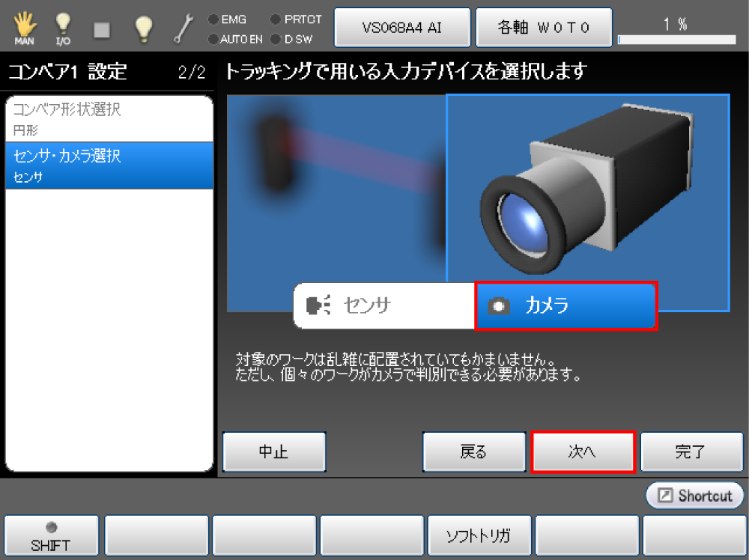Toggle the SHIFT key button
This screenshot has width=749, height=560.
pos(51,536)
